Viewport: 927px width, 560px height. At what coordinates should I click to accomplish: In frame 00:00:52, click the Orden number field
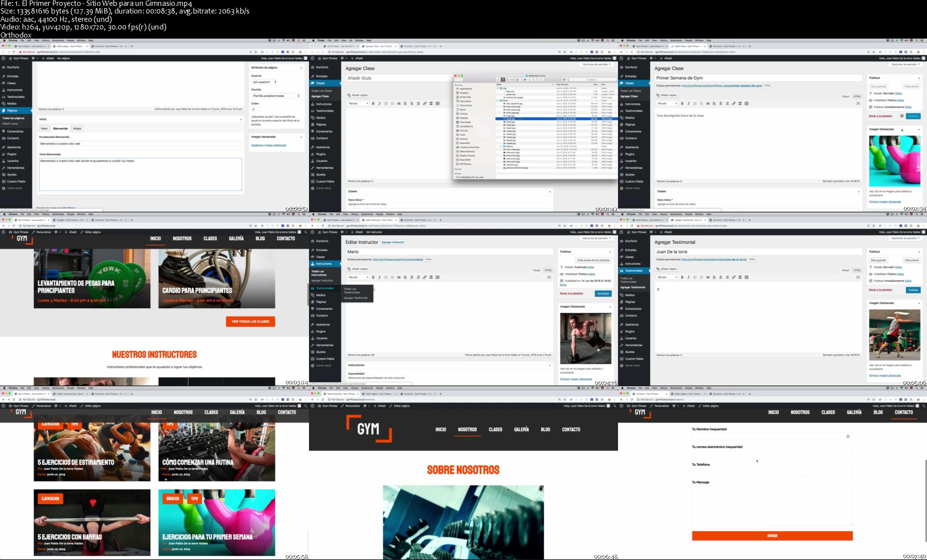point(256,110)
